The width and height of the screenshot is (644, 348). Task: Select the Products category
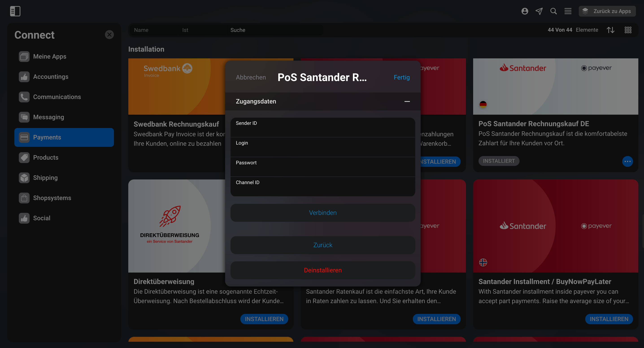(x=64, y=157)
